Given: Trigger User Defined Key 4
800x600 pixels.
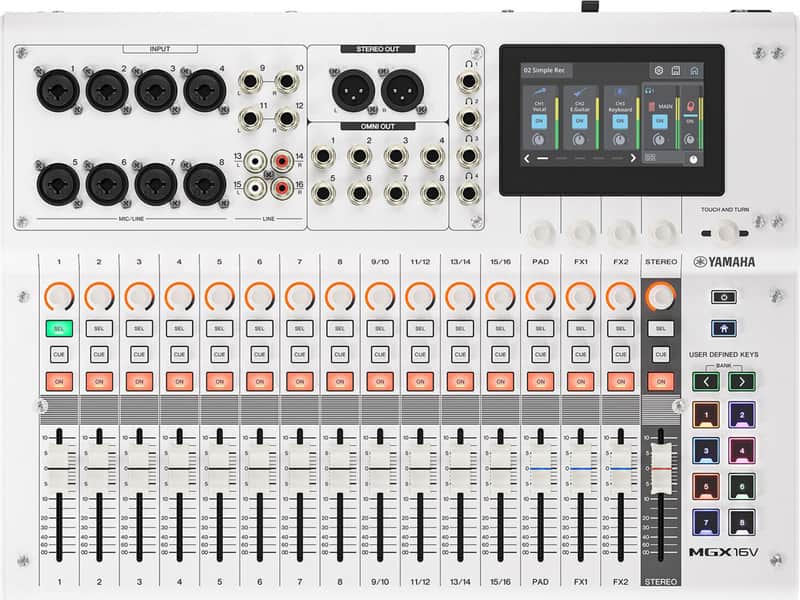Looking at the screenshot, I should coord(742,451).
